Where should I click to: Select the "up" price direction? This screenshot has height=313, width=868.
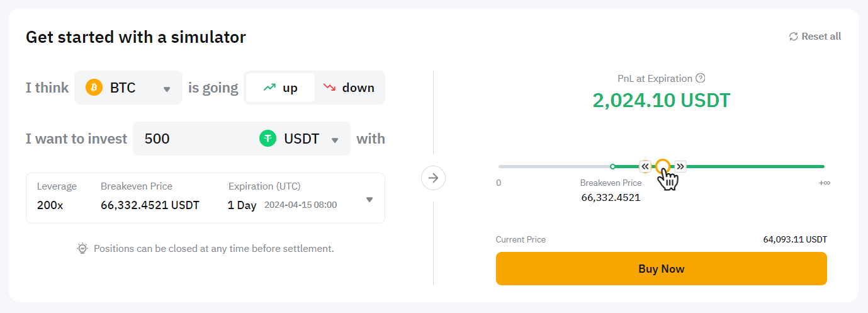click(x=280, y=88)
